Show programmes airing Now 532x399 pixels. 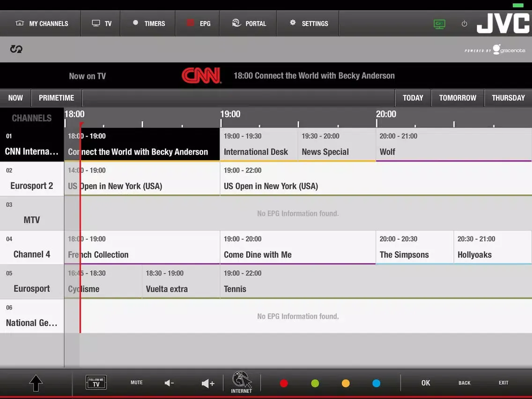point(15,98)
